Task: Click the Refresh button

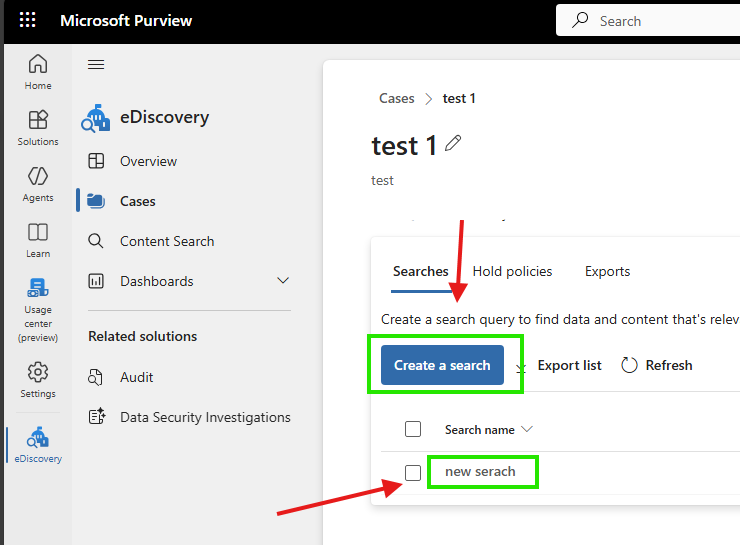Action: (x=657, y=365)
